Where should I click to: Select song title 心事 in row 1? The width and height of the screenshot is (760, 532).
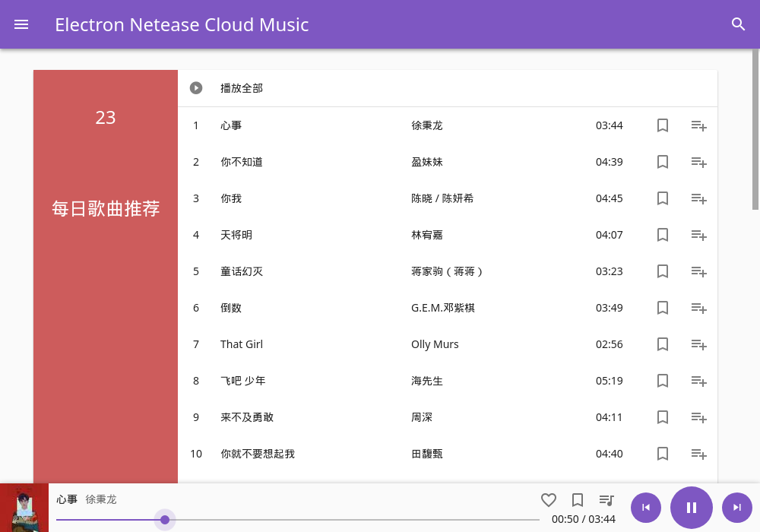(x=231, y=125)
